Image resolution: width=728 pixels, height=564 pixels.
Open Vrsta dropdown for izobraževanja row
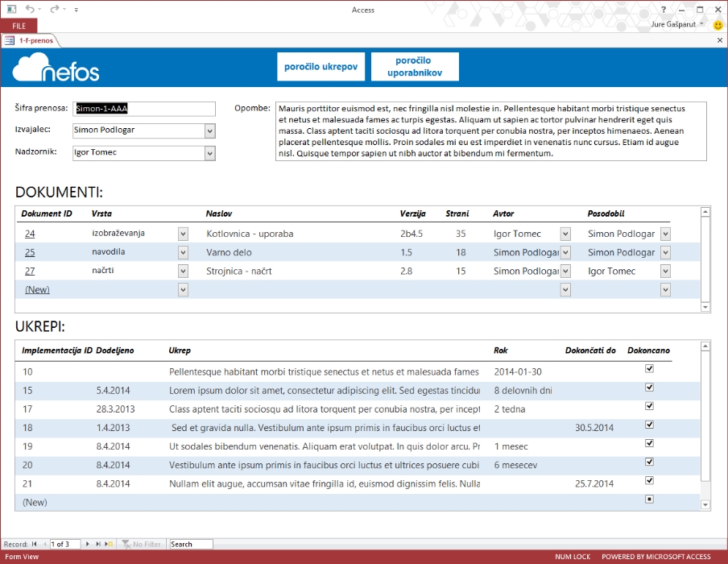click(x=183, y=234)
